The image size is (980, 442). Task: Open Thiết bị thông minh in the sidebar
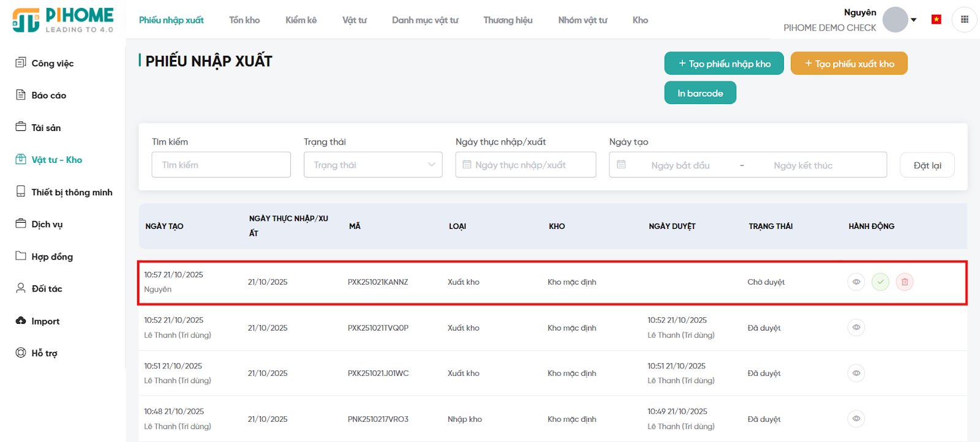[x=72, y=192]
